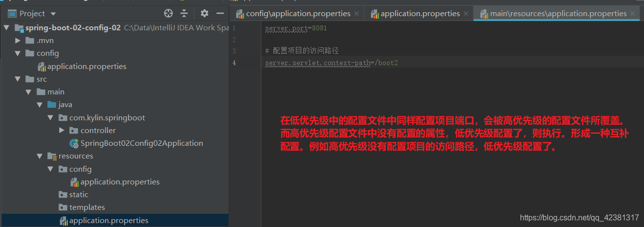Click the Project tool window title

pos(33,14)
